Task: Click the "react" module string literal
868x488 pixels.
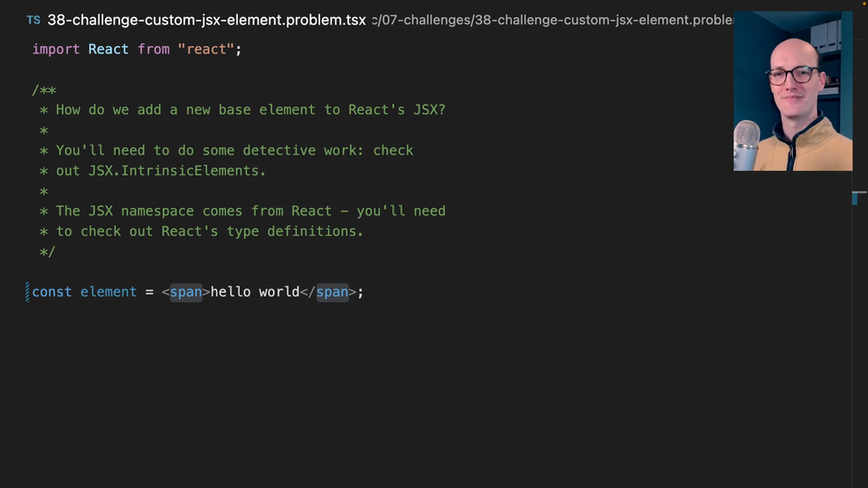Action: (x=206, y=49)
